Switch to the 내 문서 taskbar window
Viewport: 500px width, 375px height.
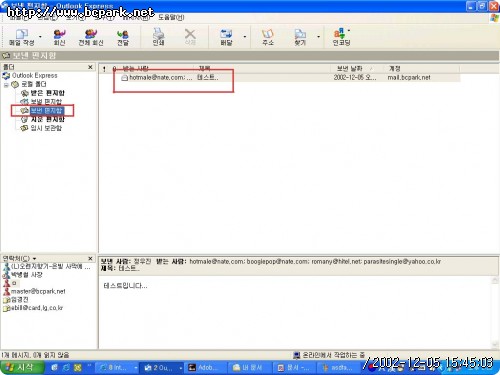click(249, 368)
